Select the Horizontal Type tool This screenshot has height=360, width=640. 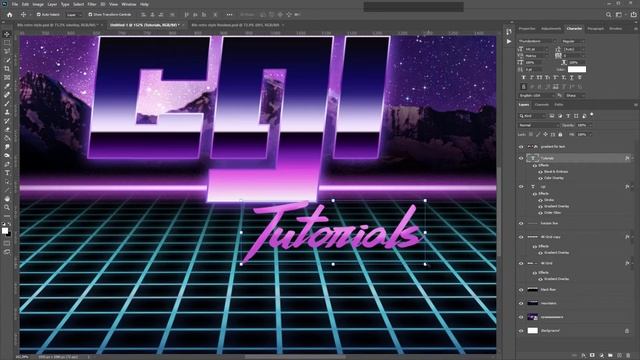[7, 173]
